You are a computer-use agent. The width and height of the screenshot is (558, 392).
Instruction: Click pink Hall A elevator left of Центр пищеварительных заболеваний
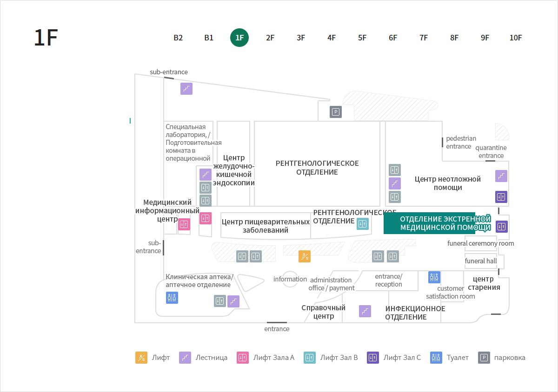[206, 218]
